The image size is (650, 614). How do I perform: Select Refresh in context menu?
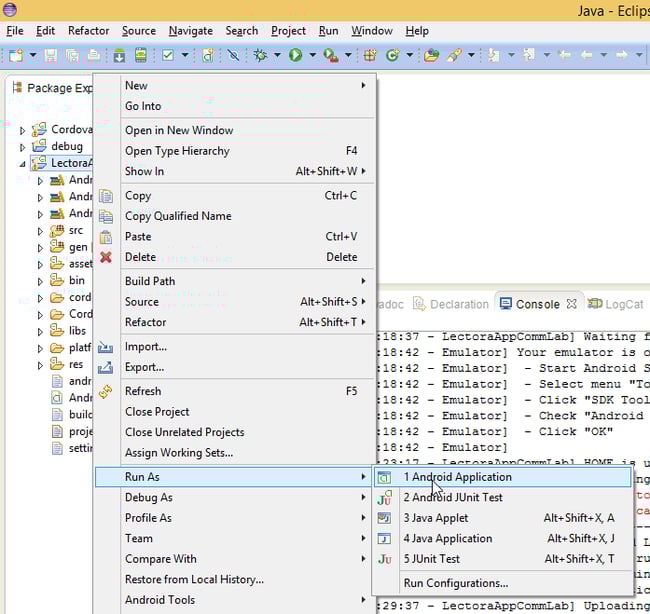[x=248, y=391]
